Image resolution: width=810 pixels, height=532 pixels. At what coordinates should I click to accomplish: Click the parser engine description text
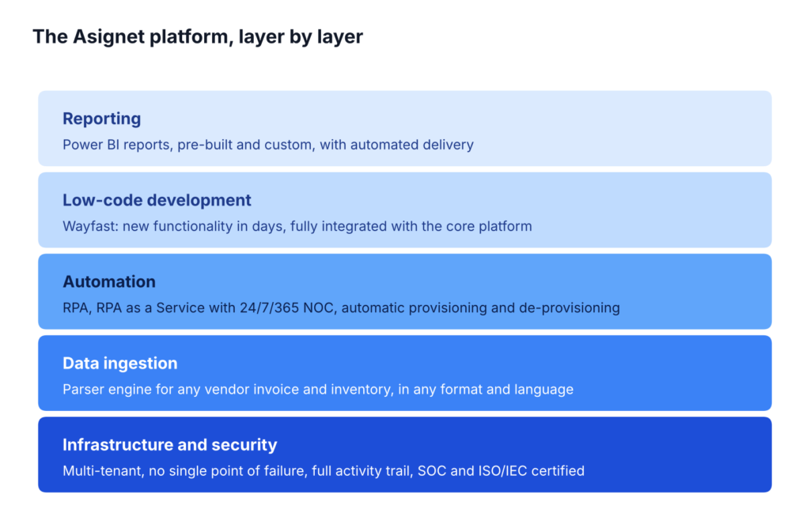(x=318, y=389)
